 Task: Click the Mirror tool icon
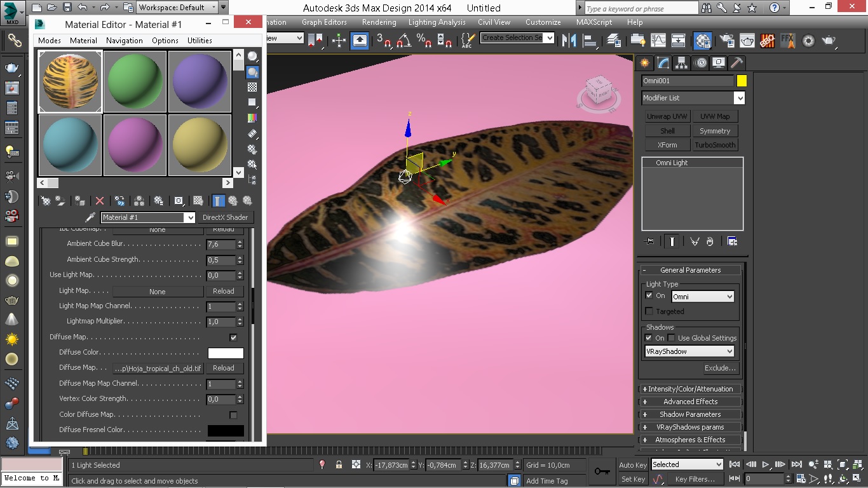coord(570,41)
